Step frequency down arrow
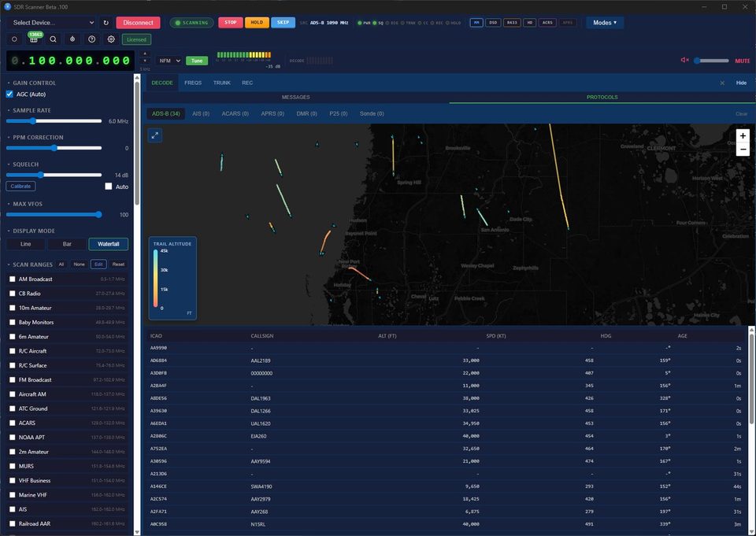Screen dimensions: 756x536 click(x=145, y=61)
